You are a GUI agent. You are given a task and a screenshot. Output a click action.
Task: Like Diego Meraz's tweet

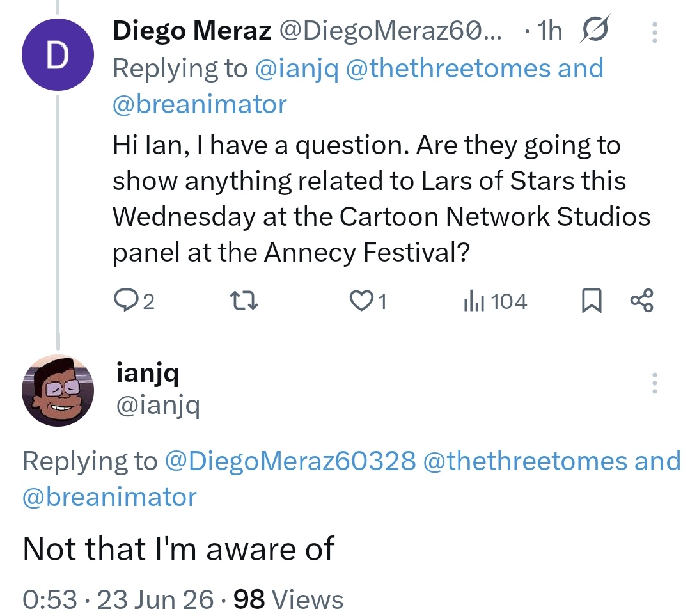pos(368,301)
